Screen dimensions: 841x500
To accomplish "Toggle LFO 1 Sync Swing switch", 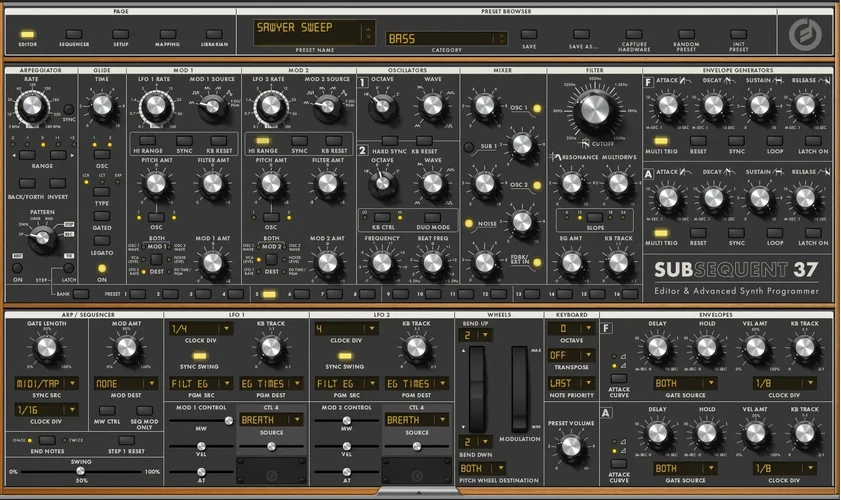I will click(200, 355).
